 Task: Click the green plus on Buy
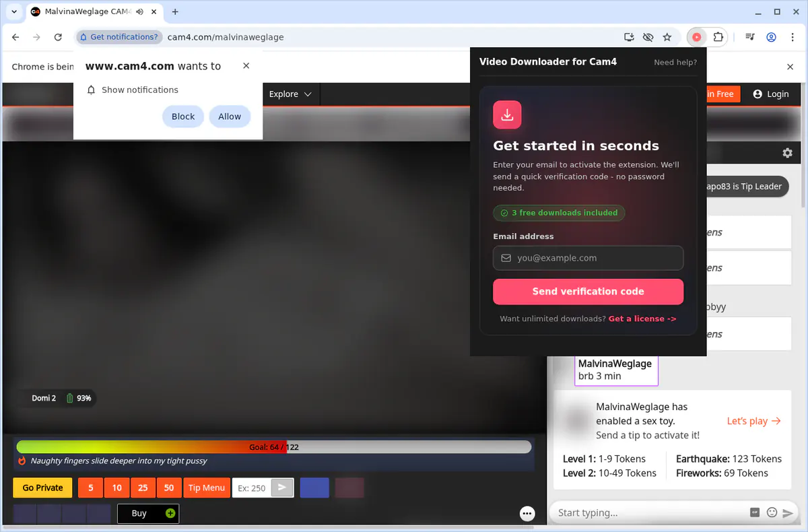pyautogui.click(x=170, y=513)
